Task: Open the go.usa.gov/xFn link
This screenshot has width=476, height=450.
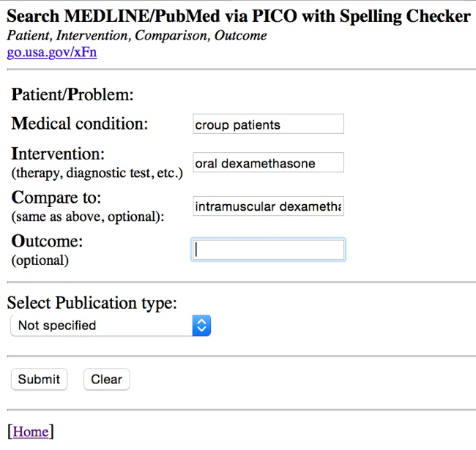Action: coord(51,52)
